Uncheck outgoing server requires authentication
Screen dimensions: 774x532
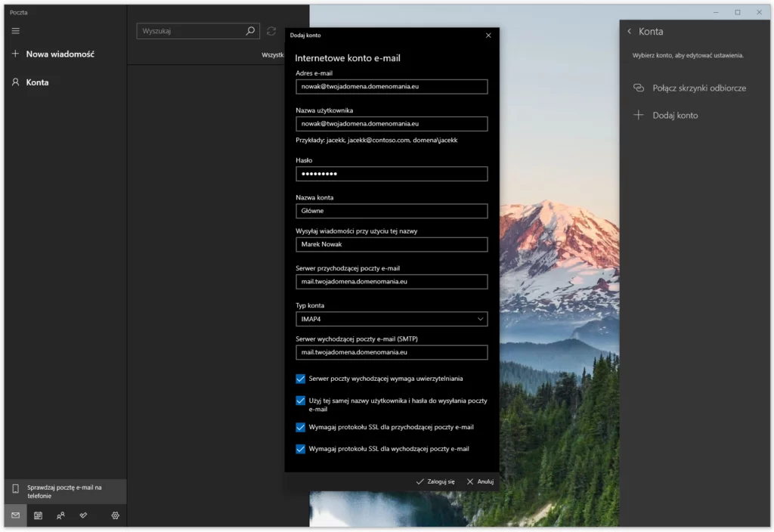click(x=301, y=379)
